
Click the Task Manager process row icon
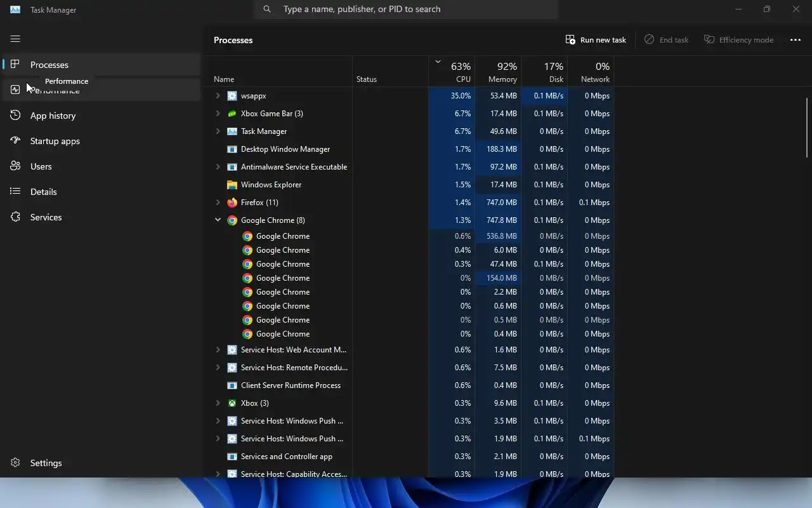point(232,131)
